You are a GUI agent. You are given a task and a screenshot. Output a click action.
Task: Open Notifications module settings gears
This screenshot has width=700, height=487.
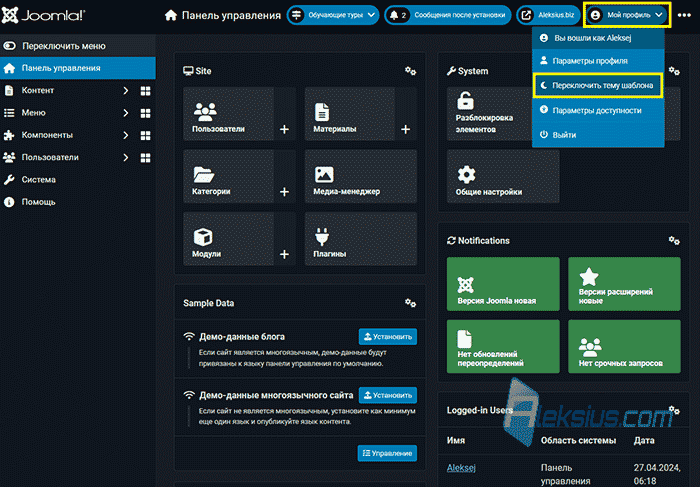(674, 241)
